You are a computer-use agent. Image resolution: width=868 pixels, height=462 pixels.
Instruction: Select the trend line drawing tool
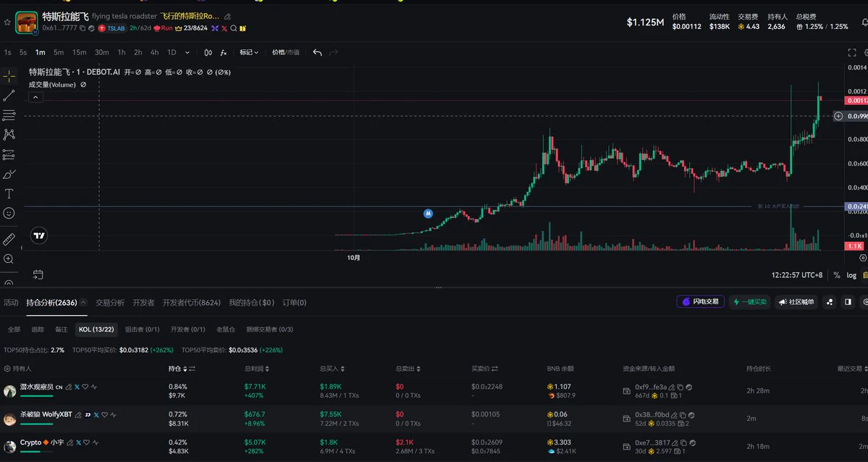pyautogui.click(x=9, y=96)
